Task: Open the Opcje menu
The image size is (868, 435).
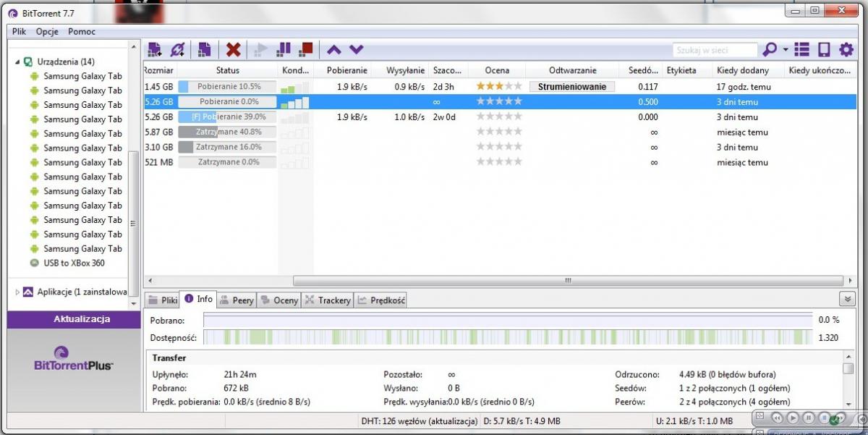Action: click(47, 32)
